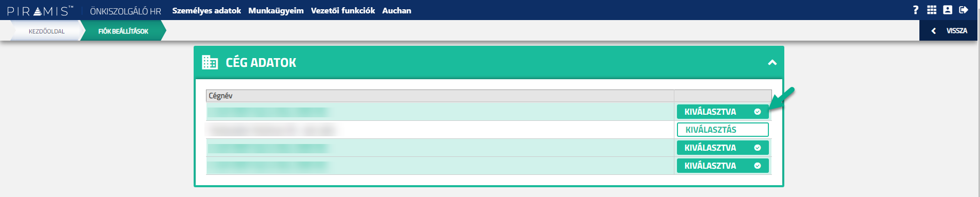The height and width of the screenshot is (197, 980).
Task: Click checkmark icon on first KIVÁLASZTVA row
Action: coord(757,112)
